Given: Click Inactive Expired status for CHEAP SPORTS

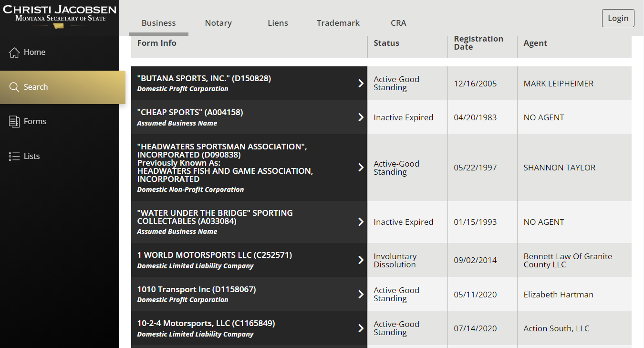Looking at the screenshot, I should coord(404,117).
